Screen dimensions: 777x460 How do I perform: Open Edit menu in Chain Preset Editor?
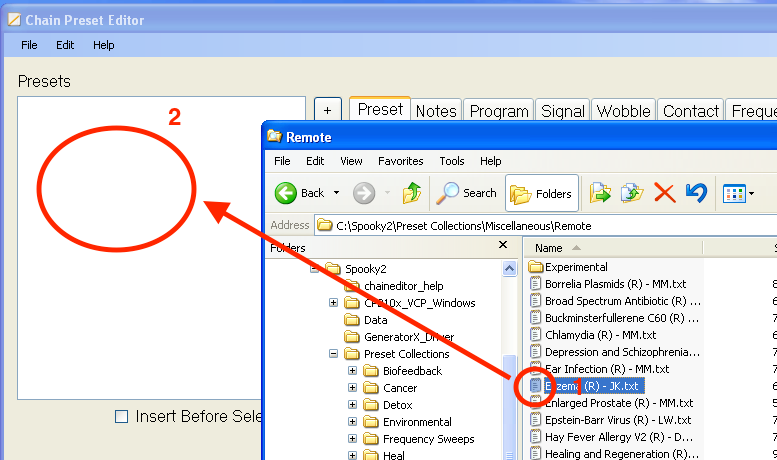coord(65,45)
